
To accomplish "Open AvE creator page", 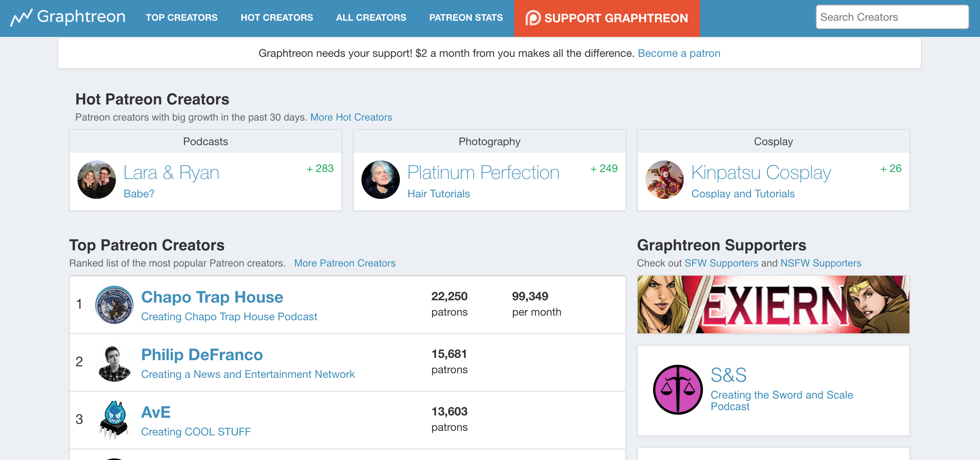I will tap(156, 412).
